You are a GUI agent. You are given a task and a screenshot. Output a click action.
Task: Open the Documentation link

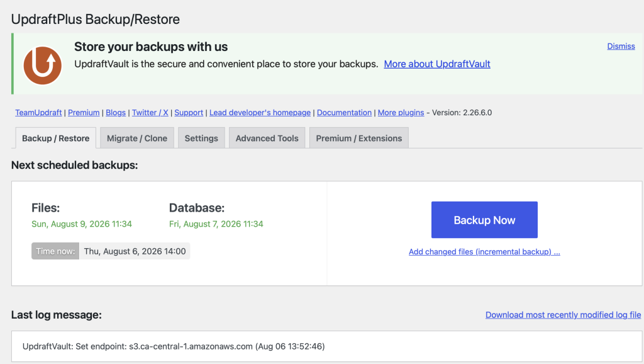coord(344,113)
